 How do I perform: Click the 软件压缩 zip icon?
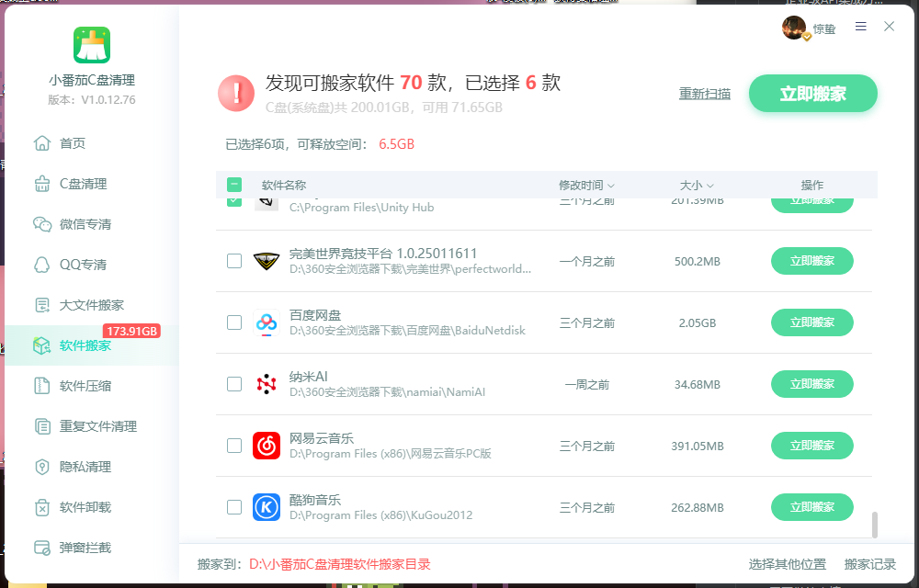pyautogui.click(x=42, y=385)
